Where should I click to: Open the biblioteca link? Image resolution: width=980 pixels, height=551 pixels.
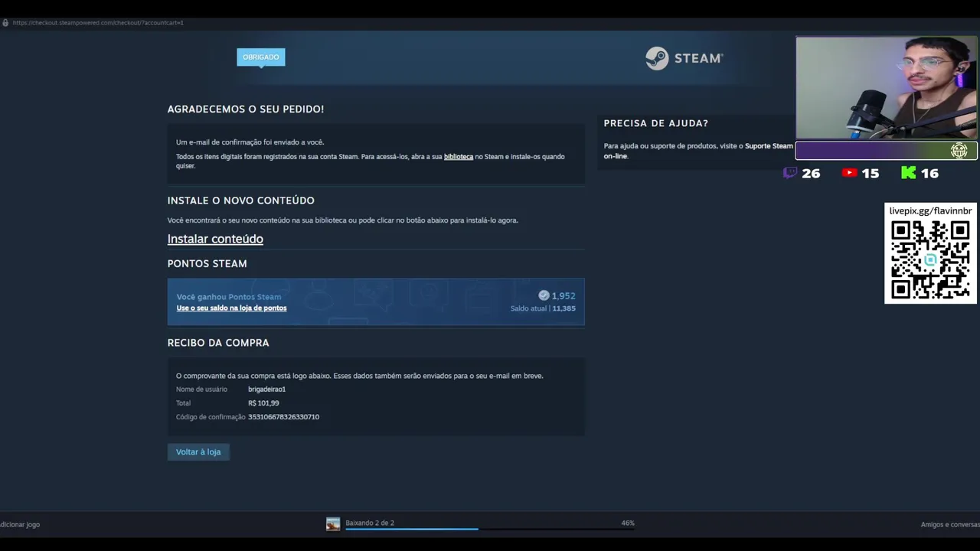coord(459,157)
